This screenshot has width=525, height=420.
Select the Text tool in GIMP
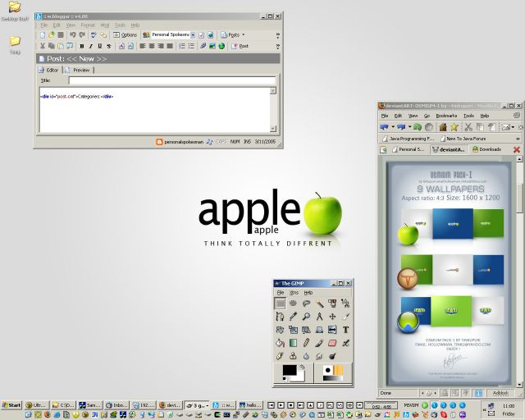[x=345, y=330]
